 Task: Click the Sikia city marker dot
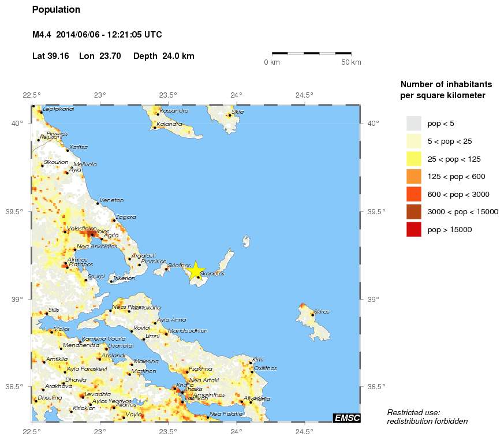point(229,115)
